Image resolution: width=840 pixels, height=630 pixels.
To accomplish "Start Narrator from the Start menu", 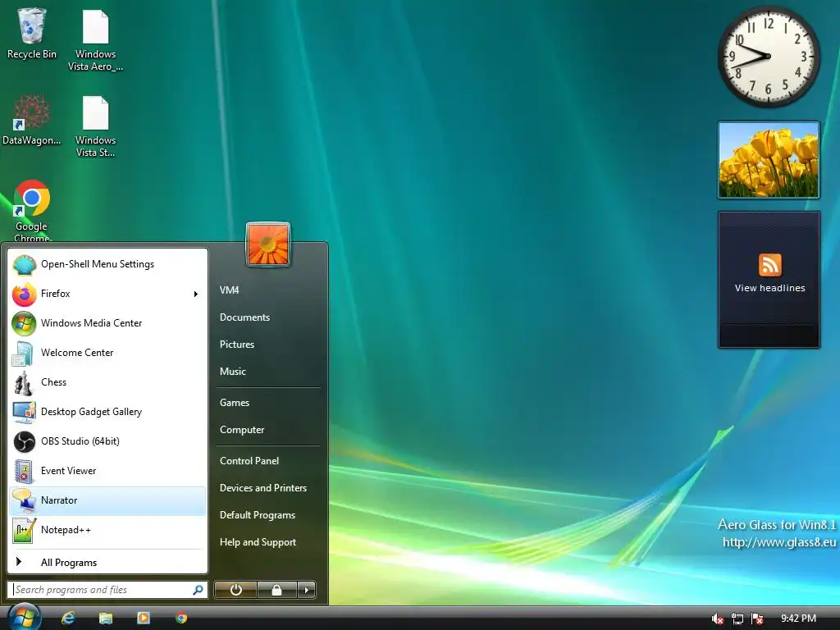I will (x=107, y=500).
